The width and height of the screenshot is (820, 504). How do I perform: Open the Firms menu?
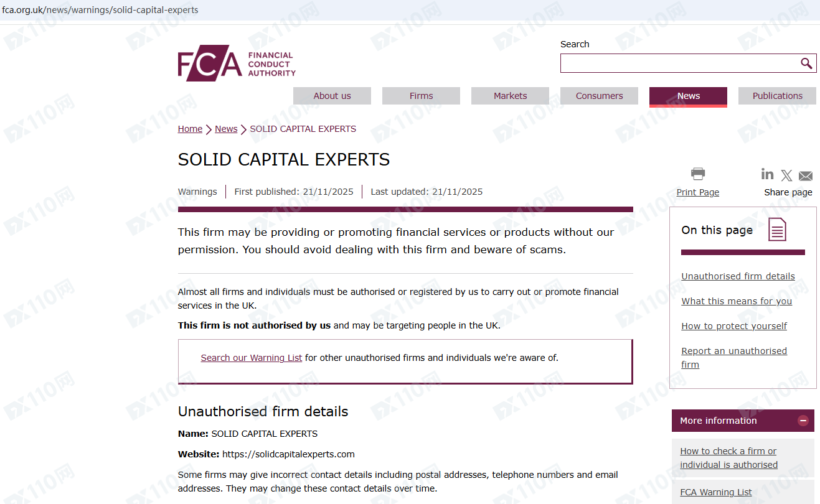pyautogui.click(x=421, y=96)
